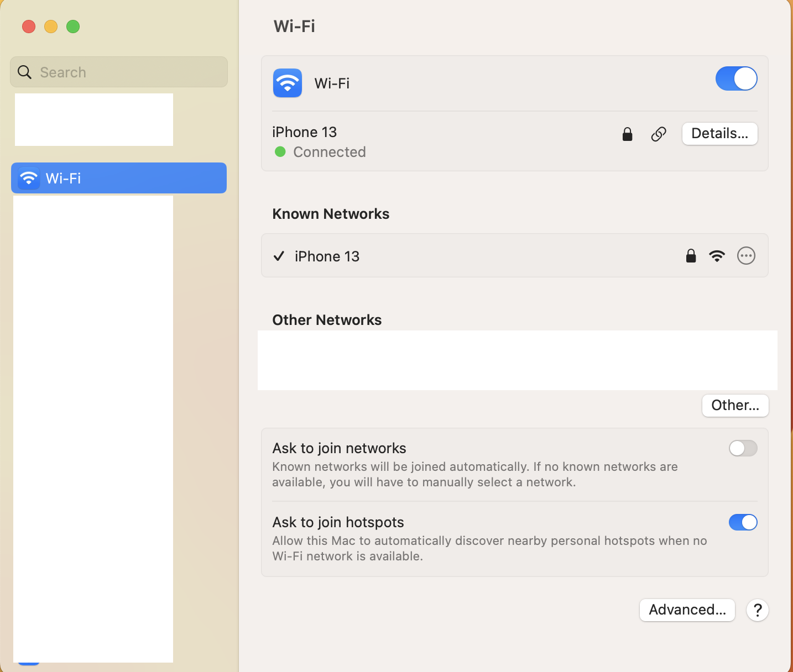Select iPhone 13 under Known Networks
Screen dimensions: 793x672
[x=514, y=255]
